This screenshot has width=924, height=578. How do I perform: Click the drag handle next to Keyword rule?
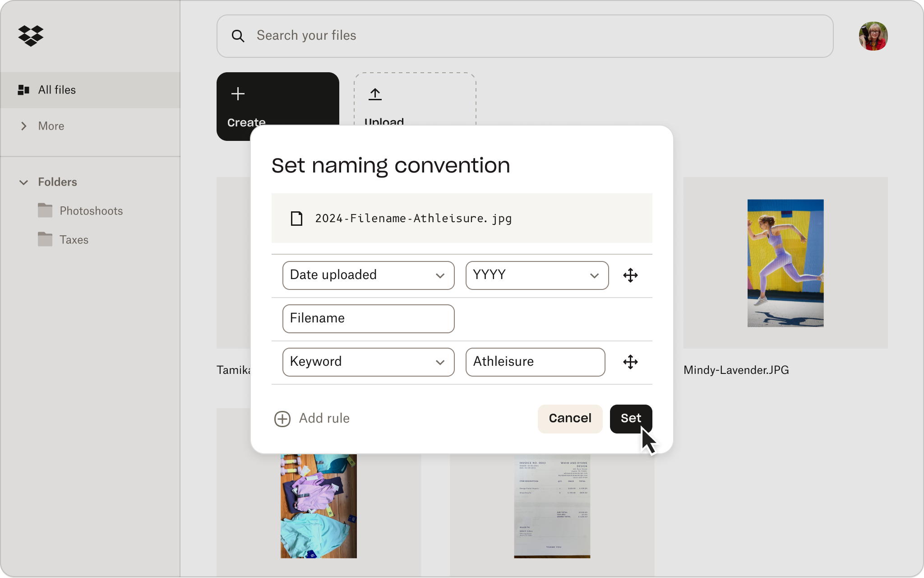tap(630, 362)
